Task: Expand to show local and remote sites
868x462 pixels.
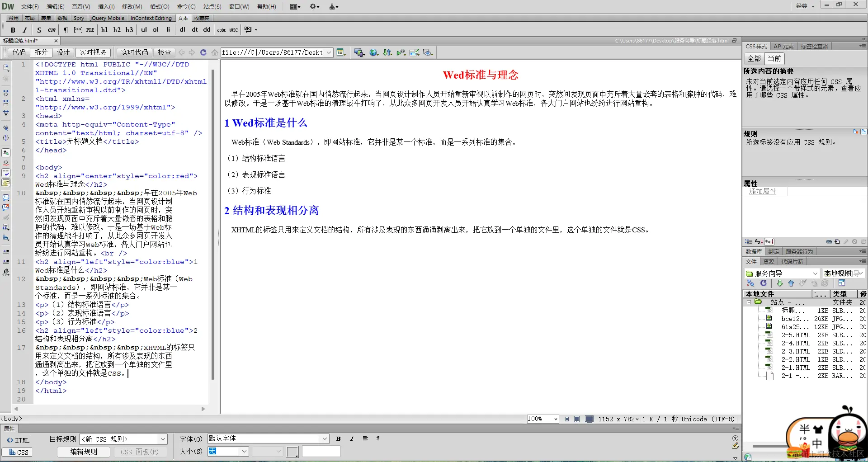Action: 842,283
